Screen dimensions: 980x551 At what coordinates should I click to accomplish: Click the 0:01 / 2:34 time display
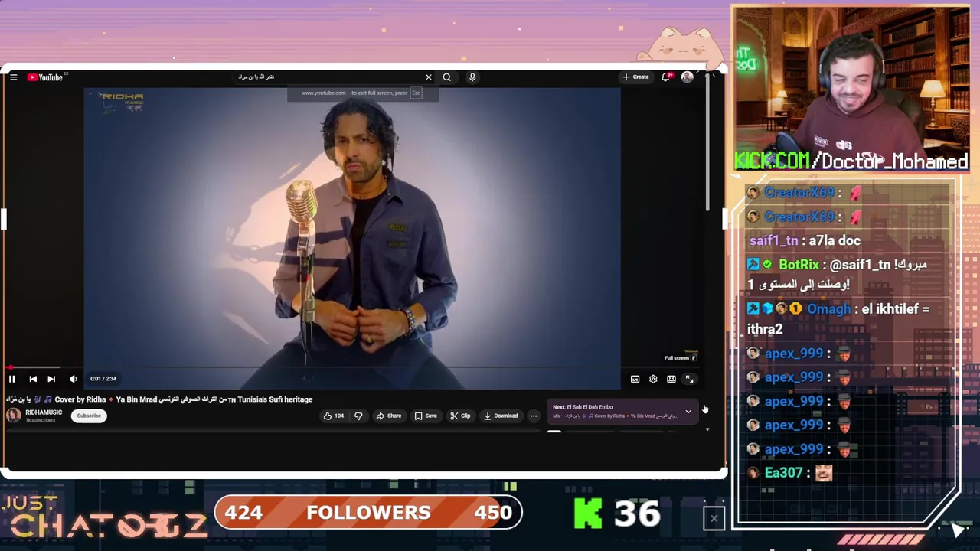tap(103, 379)
